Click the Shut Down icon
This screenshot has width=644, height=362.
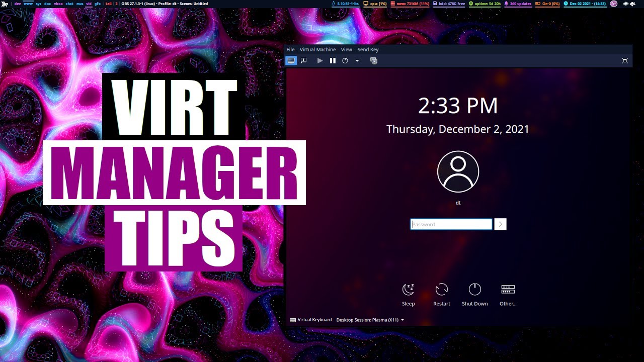click(475, 289)
